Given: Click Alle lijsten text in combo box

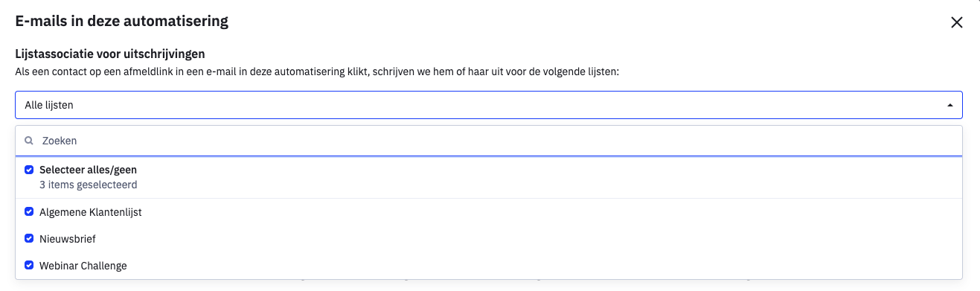Looking at the screenshot, I should pyautogui.click(x=49, y=106).
